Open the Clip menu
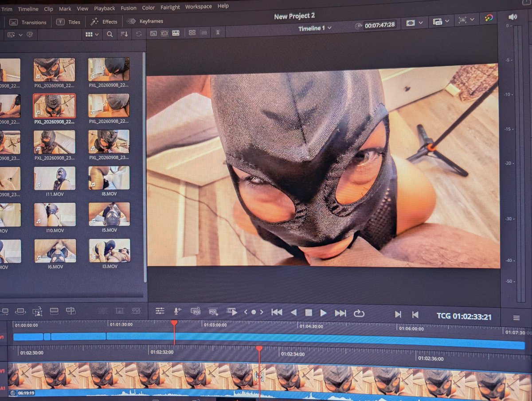The width and height of the screenshot is (532, 401). point(48,9)
